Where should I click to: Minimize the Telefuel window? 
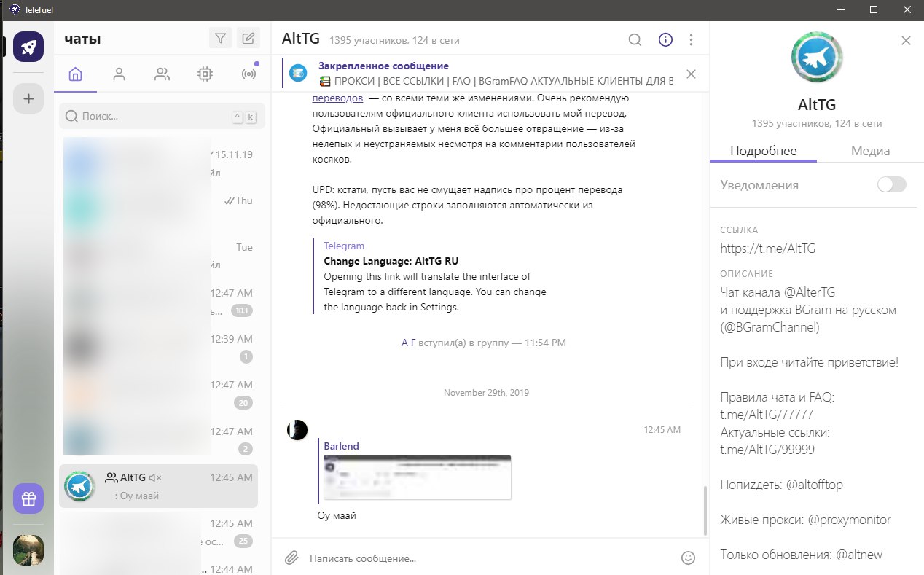(840, 9)
